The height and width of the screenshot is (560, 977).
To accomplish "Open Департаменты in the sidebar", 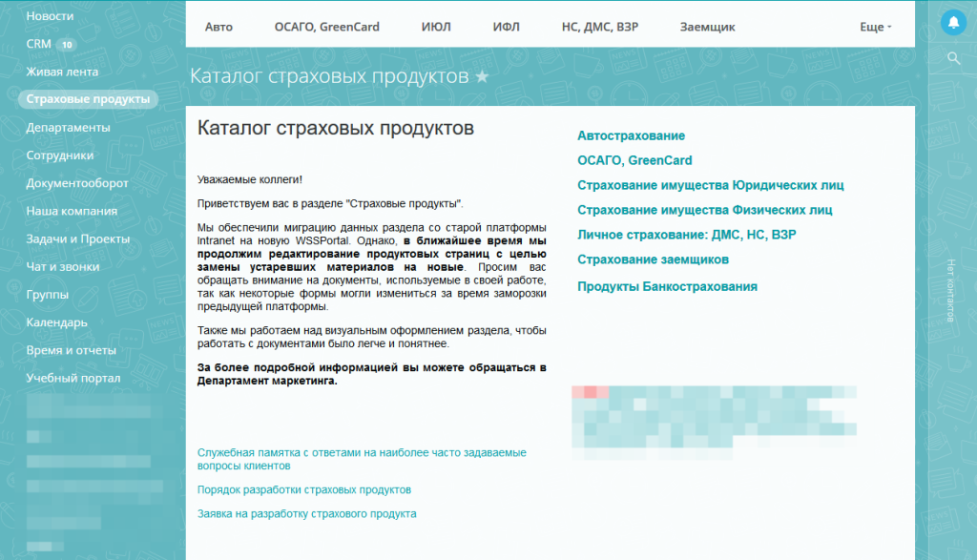I will tap(68, 127).
